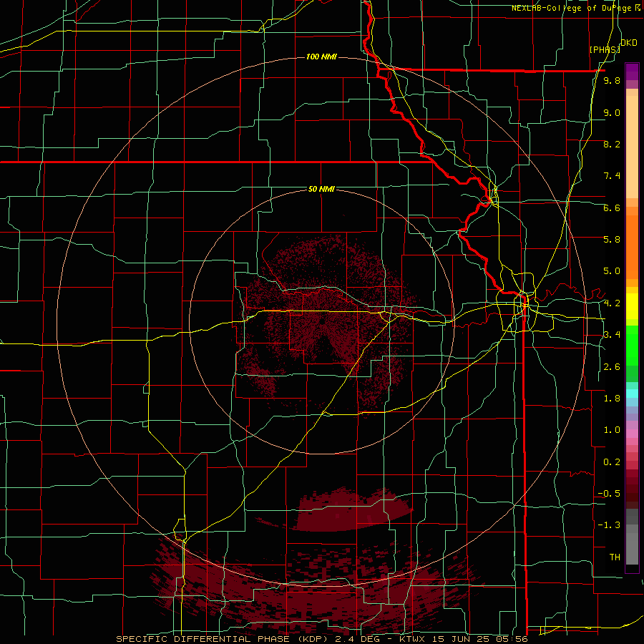Image resolution: width=644 pixels, height=644 pixels.
Task: Click the 9.0 scale value
Action: pyautogui.click(x=612, y=113)
